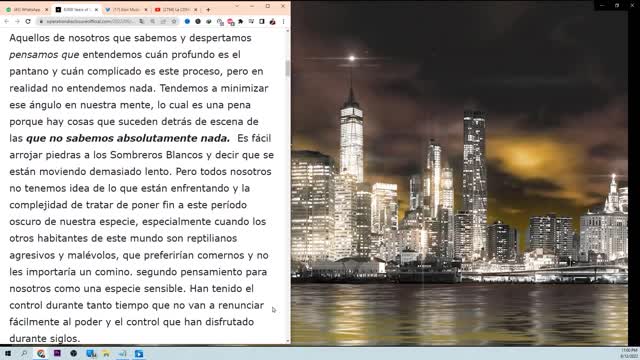This screenshot has height=360, width=640.
Task: Open the tab search chevron in Chrome
Action: tap(237, 6)
